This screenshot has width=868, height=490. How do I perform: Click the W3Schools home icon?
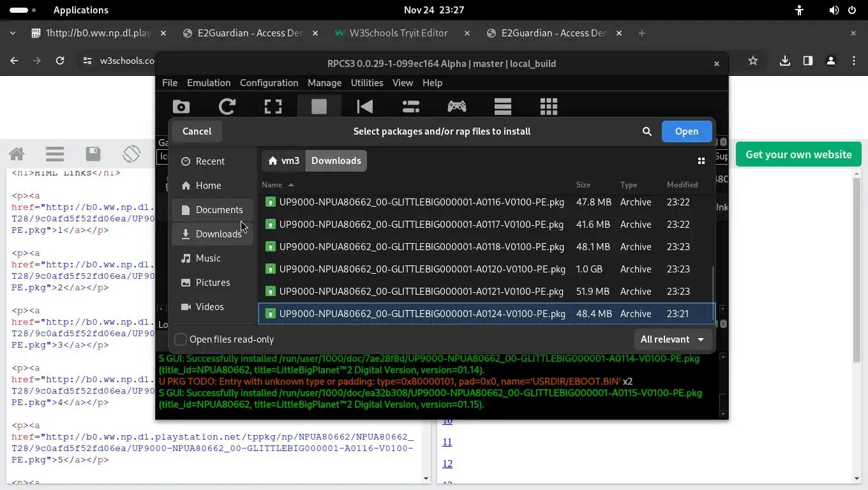17,154
